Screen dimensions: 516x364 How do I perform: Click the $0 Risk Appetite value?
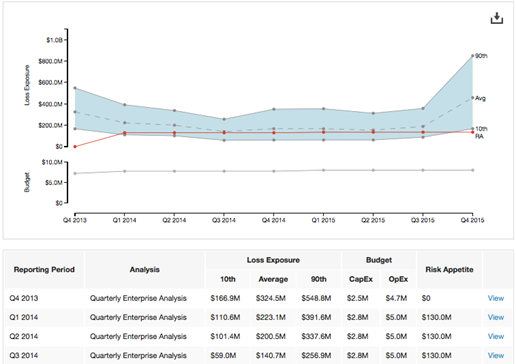[x=426, y=298]
